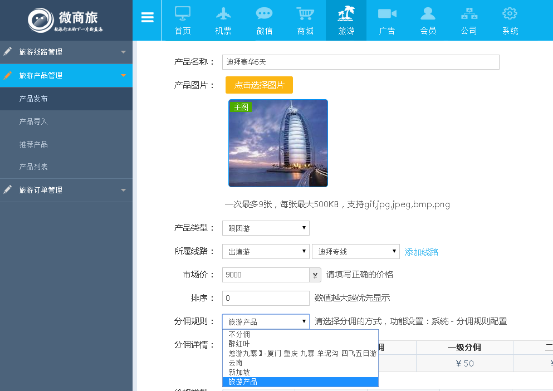Open 产品列表 in the sidebar

click(33, 166)
